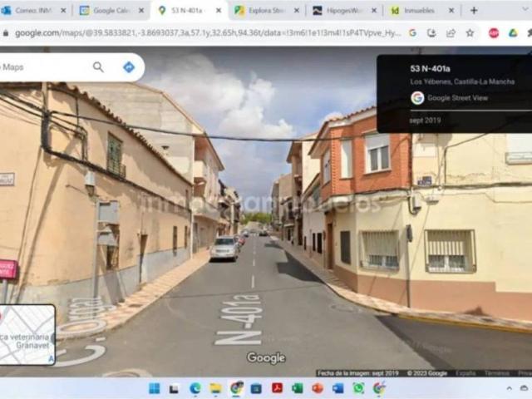The image size is (532, 399).
Task: Share this page using the share icon
Action: [x=451, y=33]
